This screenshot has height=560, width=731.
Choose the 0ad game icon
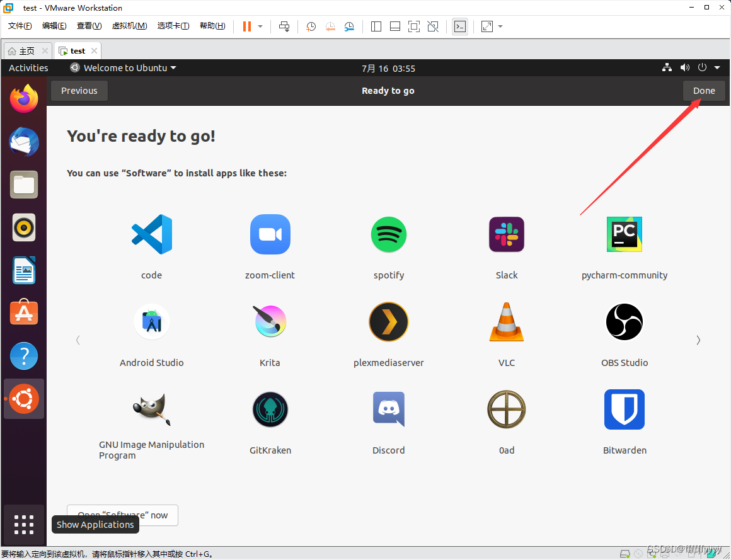click(x=506, y=409)
